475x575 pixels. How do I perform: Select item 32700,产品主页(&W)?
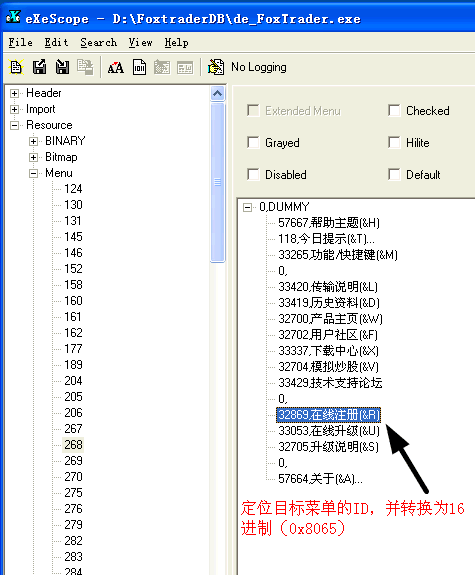point(330,319)
